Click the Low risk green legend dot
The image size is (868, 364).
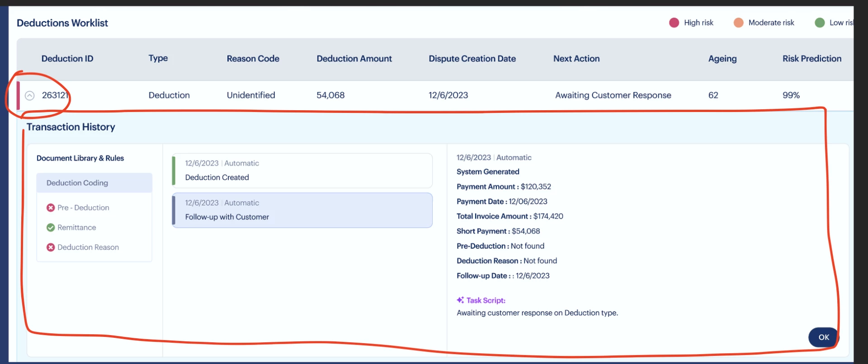click(819, 23)
